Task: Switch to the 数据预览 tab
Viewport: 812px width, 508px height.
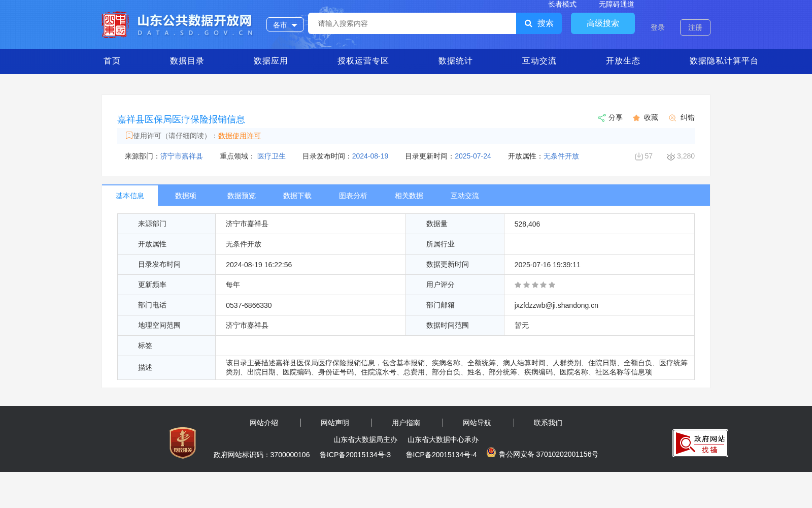Action: click(x=242, y=196)
